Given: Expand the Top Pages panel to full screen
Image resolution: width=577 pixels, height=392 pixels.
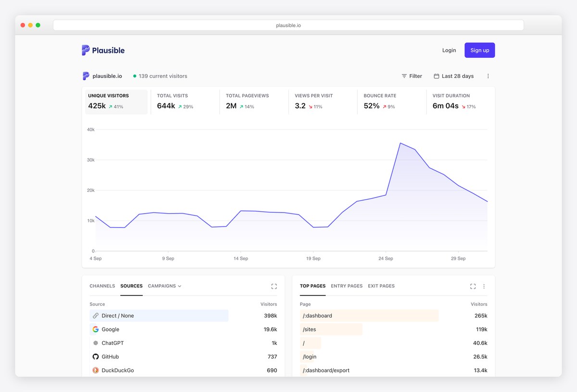Looking at the screenshot, I should (x=473, y=286).
